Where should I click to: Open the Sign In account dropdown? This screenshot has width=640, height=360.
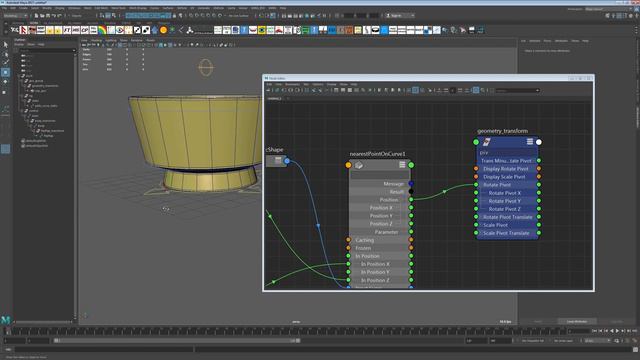tap(400, 16)
